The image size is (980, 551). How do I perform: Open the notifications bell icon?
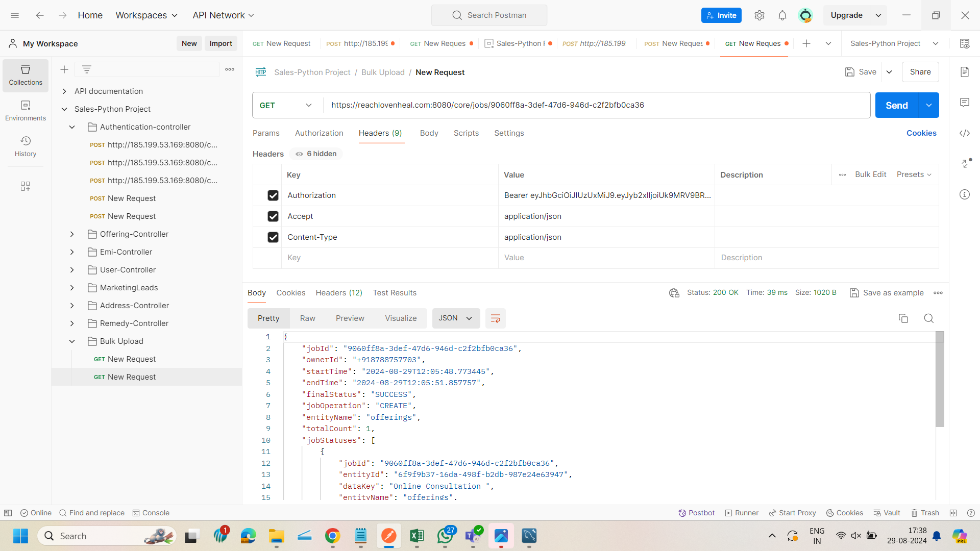pos(782,15)
